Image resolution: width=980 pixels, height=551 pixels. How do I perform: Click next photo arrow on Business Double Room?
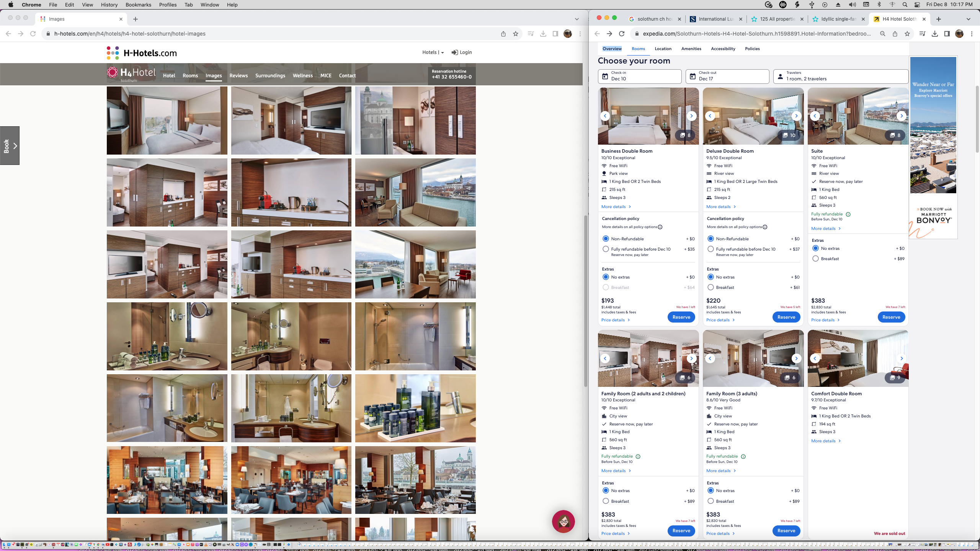(x=691, y=116)
